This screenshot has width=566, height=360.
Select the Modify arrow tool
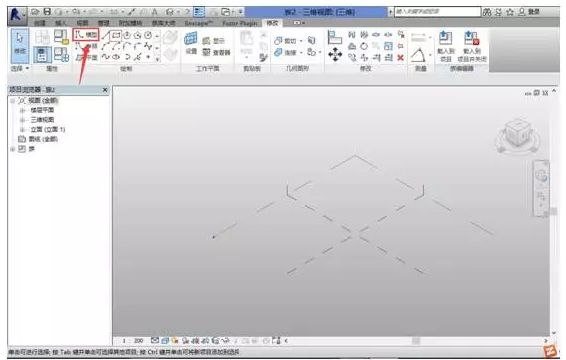pos(20,45)
